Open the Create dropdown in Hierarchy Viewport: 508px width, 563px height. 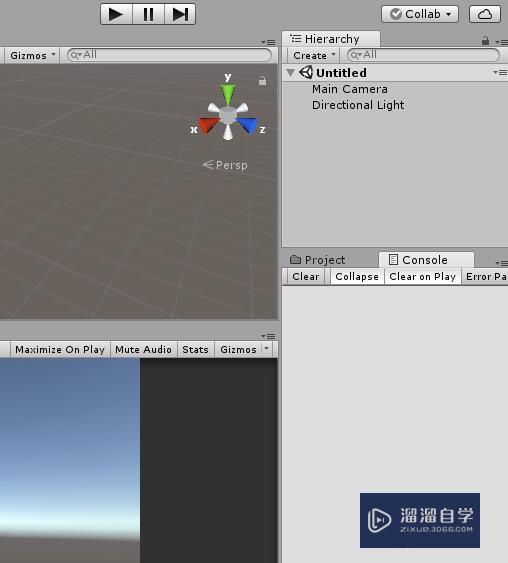click(314, 55)
